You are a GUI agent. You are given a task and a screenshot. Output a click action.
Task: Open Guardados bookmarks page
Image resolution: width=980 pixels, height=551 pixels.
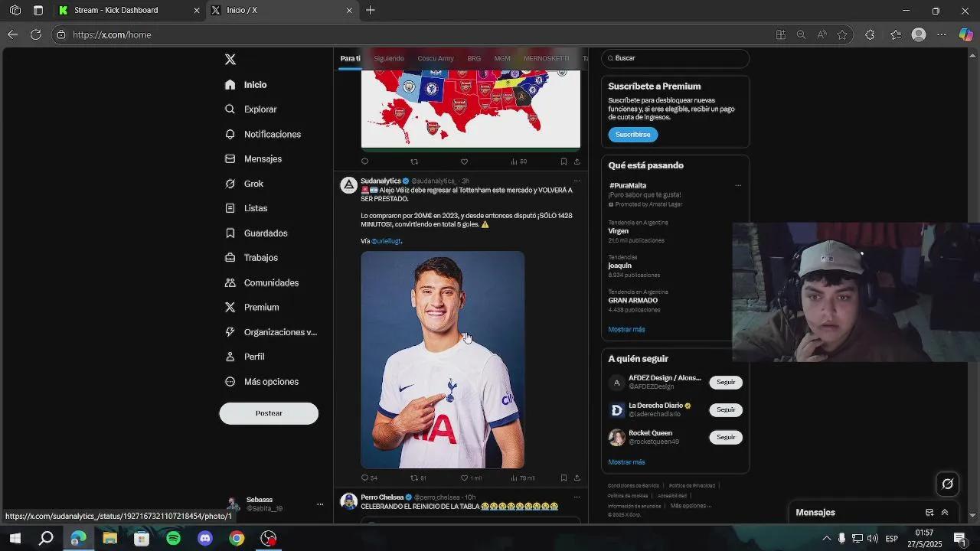tap(256, 233)
